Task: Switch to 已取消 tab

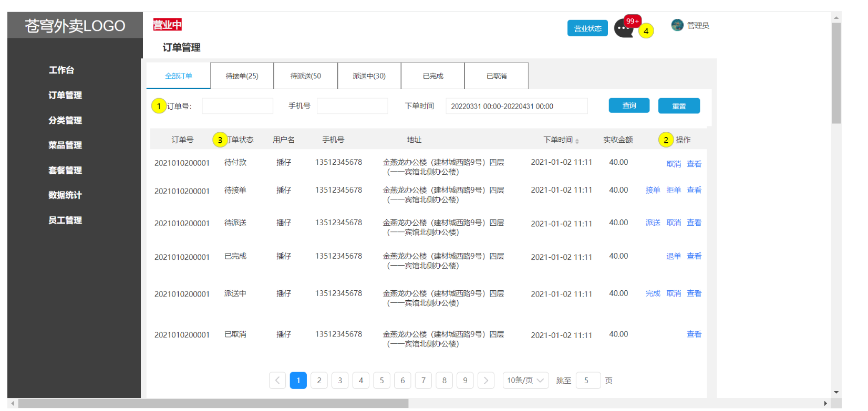Action: coord(497,76)
